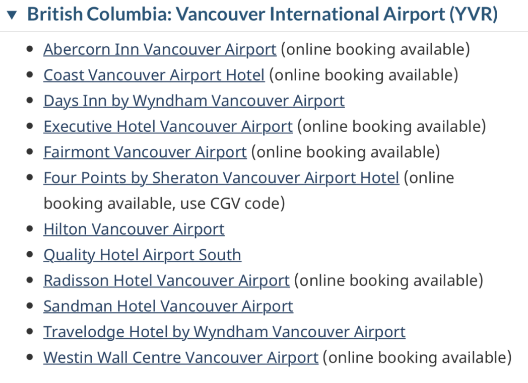This screenshot has width=528, height=383.
Task: Select the Hilton Vancouver Airport link
Action: (x=134, y=229)
